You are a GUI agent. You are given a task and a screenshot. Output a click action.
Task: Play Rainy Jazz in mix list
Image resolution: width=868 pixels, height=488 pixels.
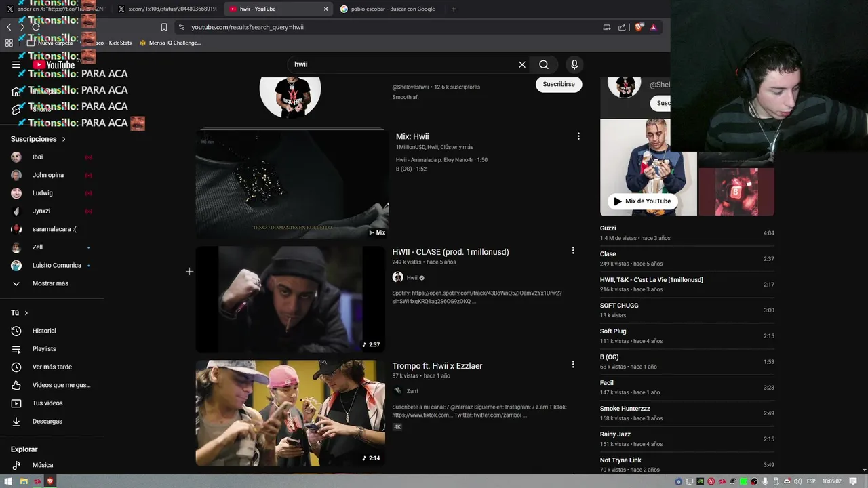tap(687, 439)
